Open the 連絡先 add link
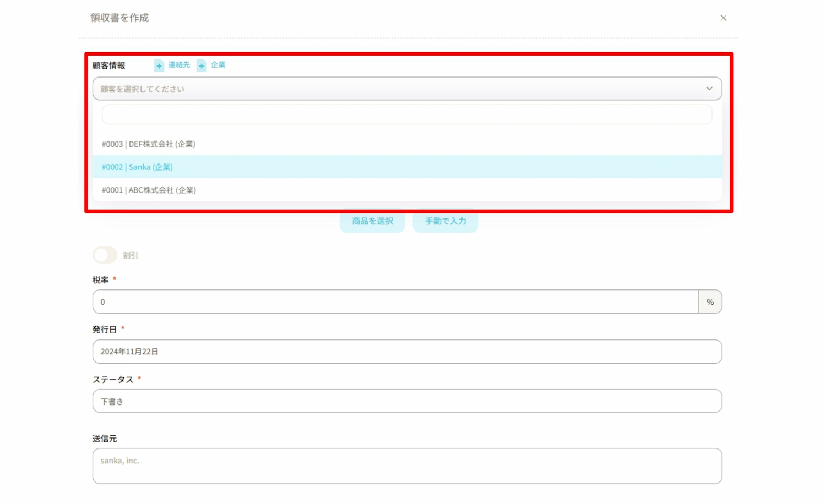Screen dimensions: 826x504 coord(179,65)
